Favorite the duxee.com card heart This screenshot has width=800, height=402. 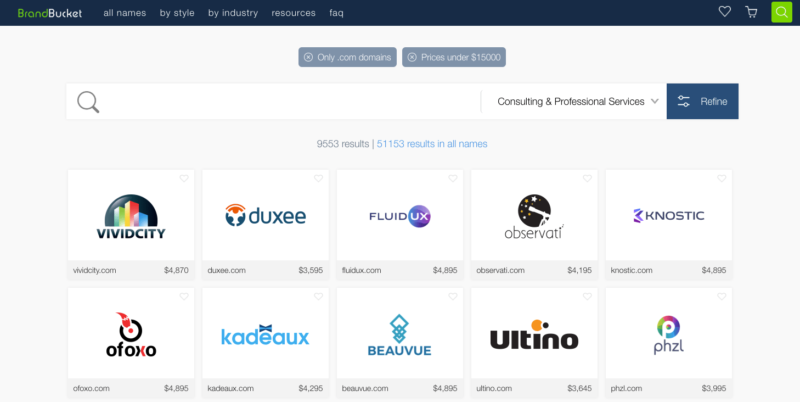[x=318, y=179]
